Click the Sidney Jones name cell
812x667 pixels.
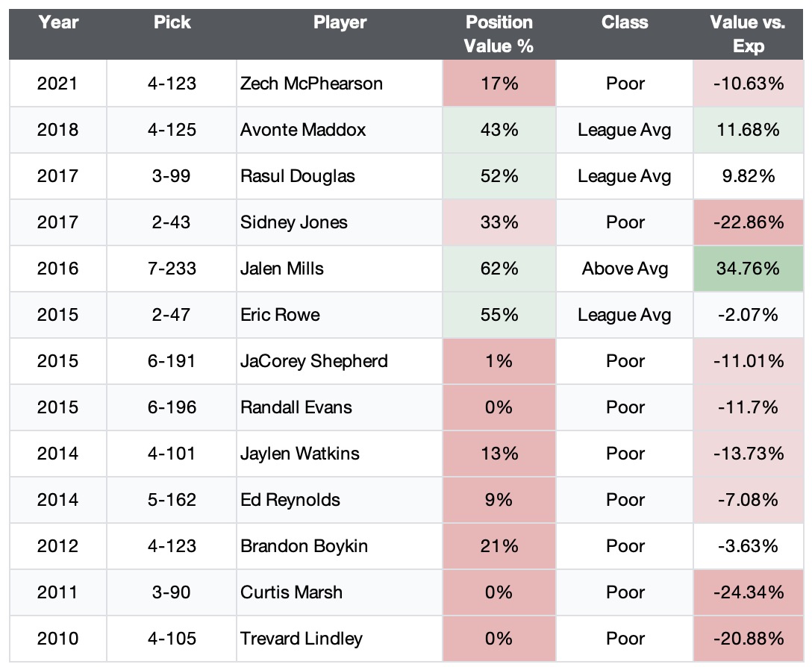point(294,222)
